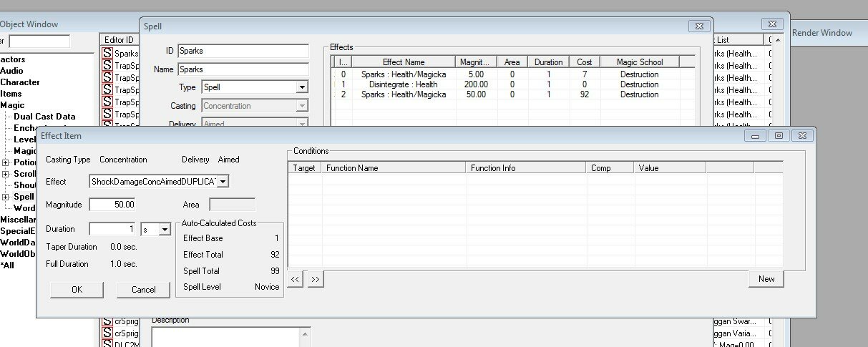Expand the Scroll node in the Magic tree
The height and width of the screenshot is (347, 868).
tap(5, 174)
